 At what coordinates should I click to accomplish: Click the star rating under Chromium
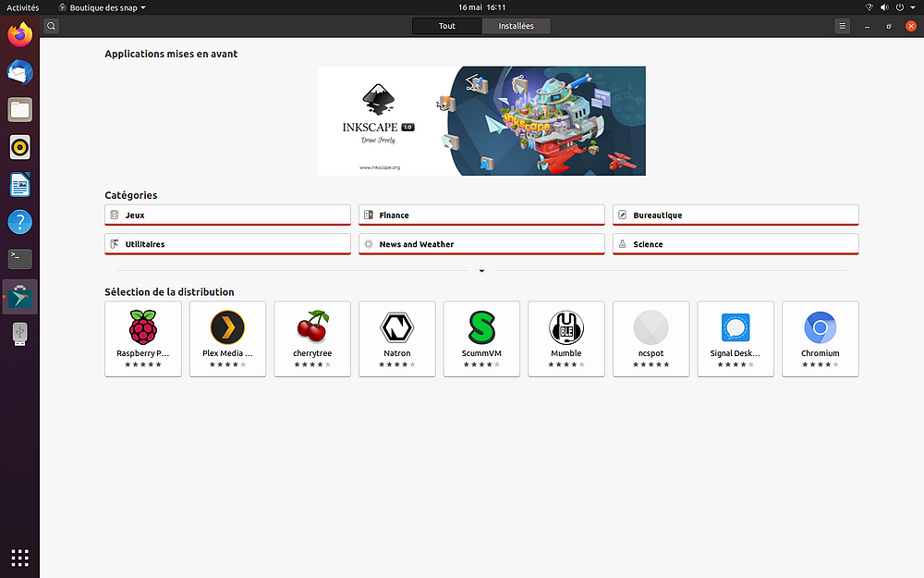[x=821, y=364]
